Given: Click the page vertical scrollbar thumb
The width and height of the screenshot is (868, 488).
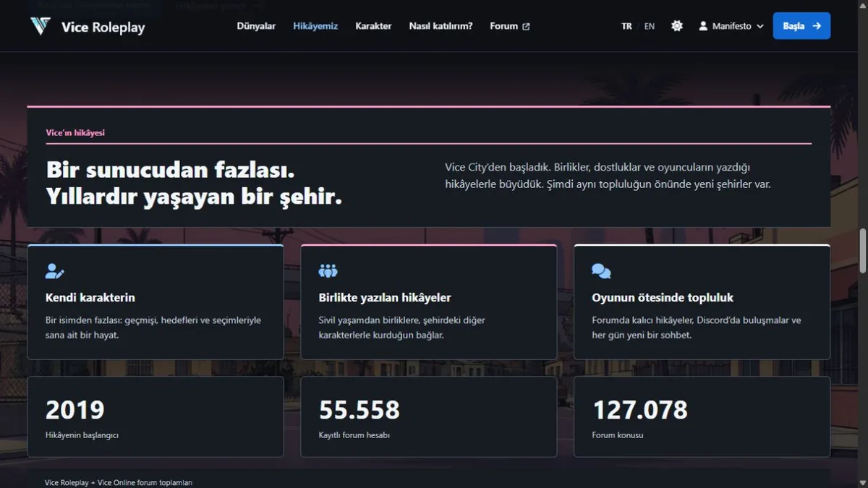Looking at the screenshot, I should (x=862, y=252).
